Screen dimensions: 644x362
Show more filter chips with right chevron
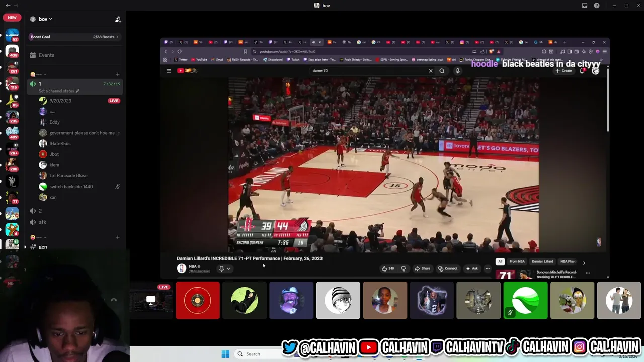[x=584, y=262]
